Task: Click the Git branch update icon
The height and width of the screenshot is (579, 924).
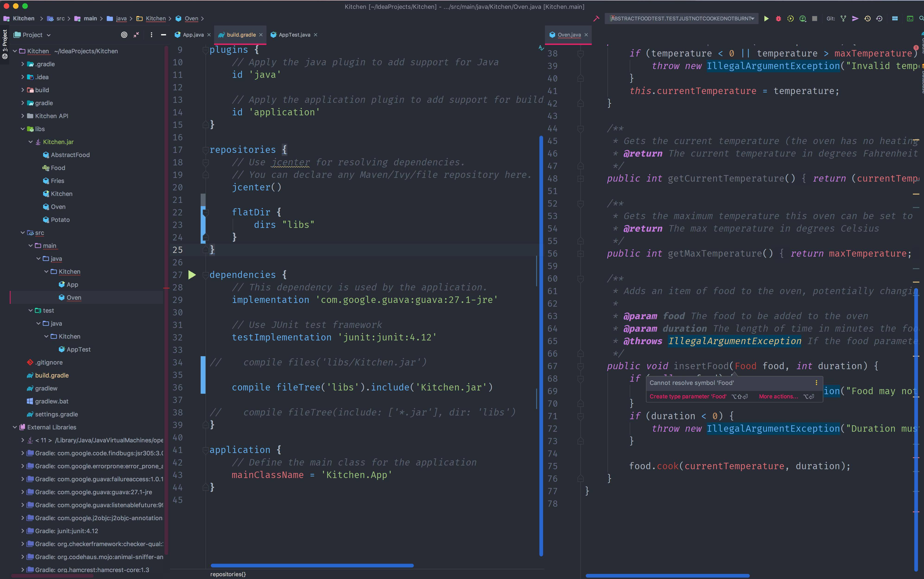Action: 843,18
